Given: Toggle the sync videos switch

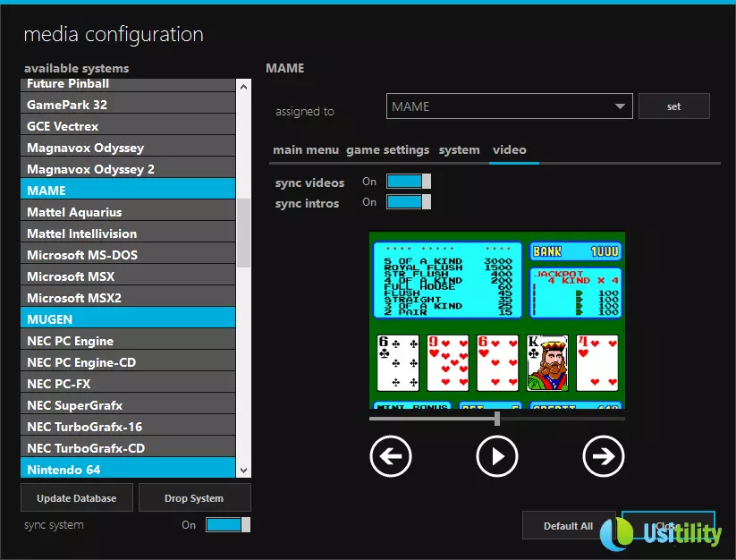Looking at the screenshot, I should [x=408, y=182].
